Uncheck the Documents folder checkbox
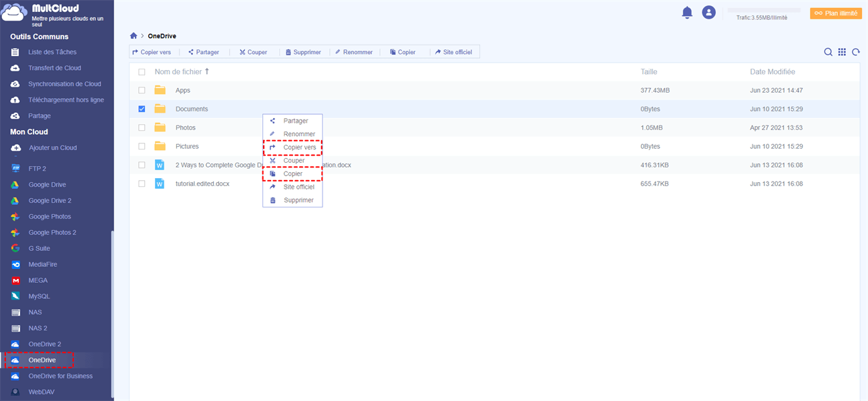The image size is (868, 401). [142, 109]
